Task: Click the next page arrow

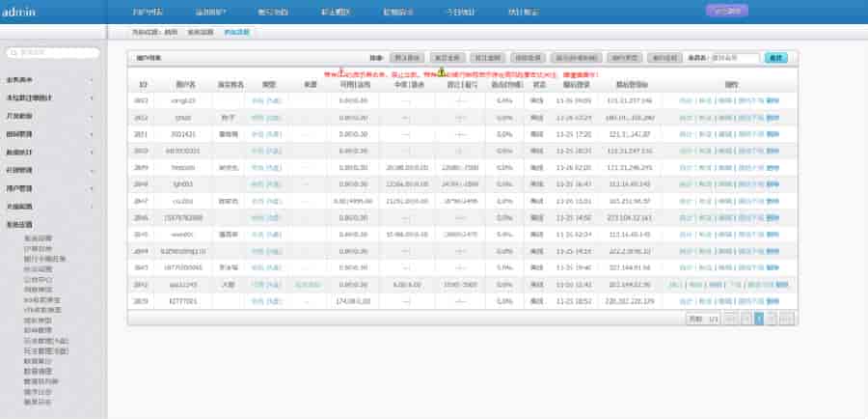Action: click(773, 318)
